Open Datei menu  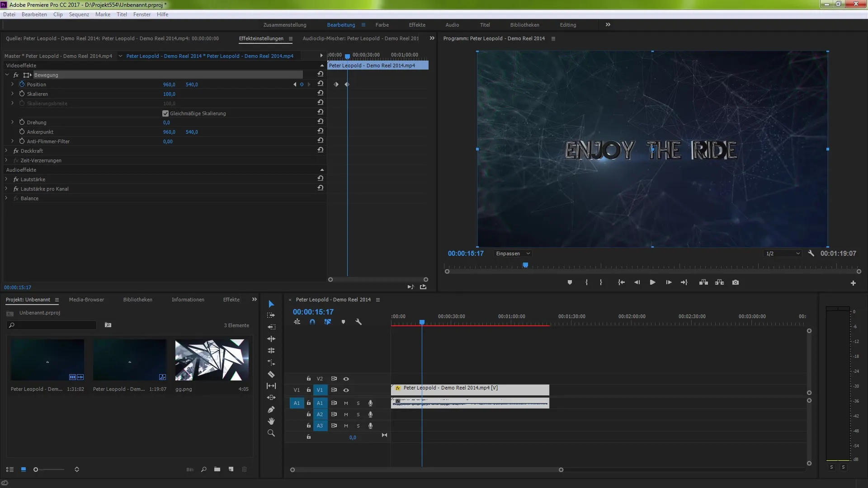pyautogui.click(x=9, y=14)
